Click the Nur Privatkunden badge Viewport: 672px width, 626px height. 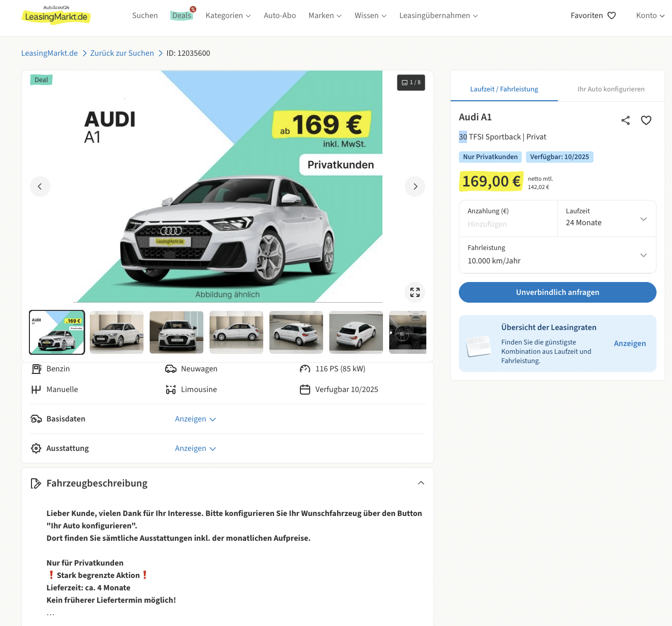pyautogui.click(x=490, y=157)
